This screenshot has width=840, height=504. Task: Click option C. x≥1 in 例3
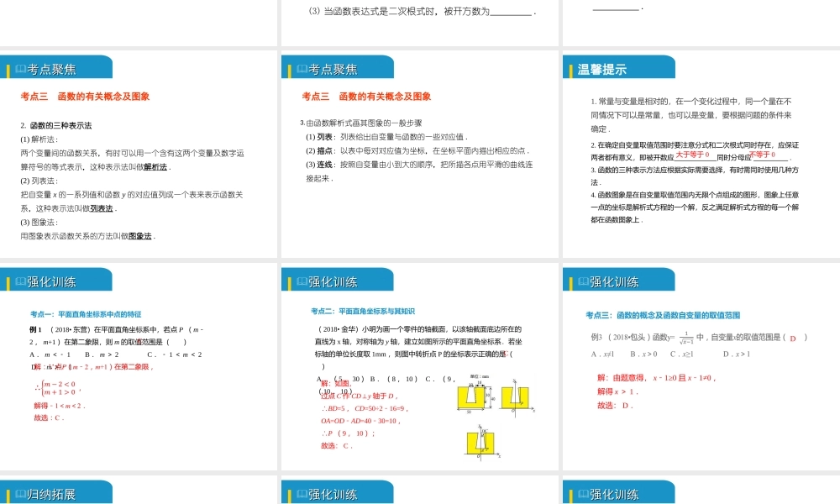[681, 354]
